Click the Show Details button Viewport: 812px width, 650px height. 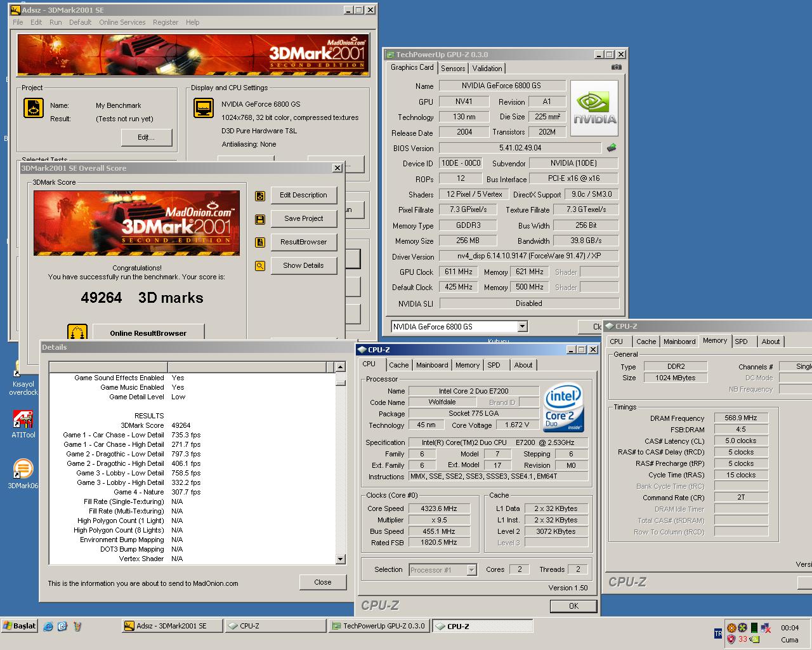click(303, 265)
